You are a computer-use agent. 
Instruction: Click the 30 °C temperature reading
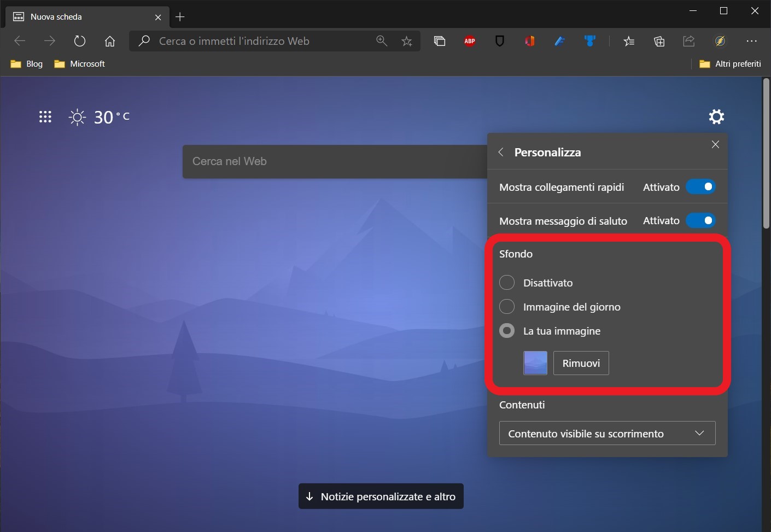(x=112, y=117)
